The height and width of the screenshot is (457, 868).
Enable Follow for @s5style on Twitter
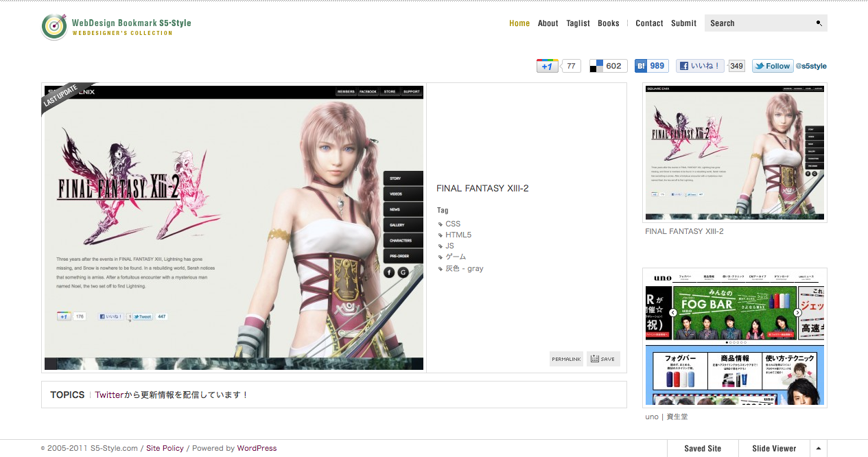773,66
